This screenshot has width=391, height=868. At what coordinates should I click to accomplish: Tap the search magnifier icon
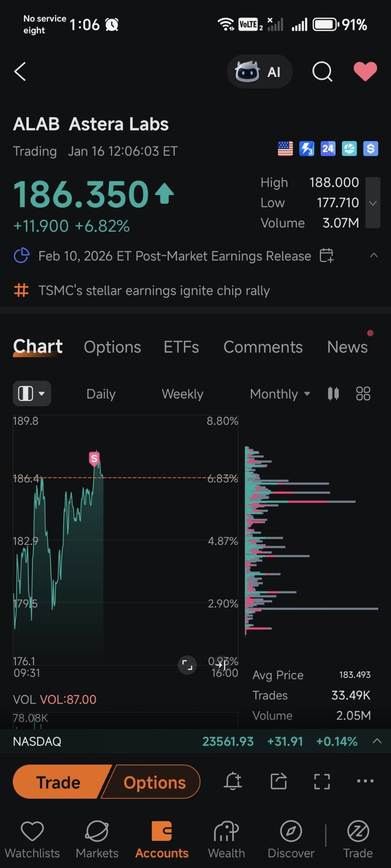pyautogui.click(x=322, y=72)
